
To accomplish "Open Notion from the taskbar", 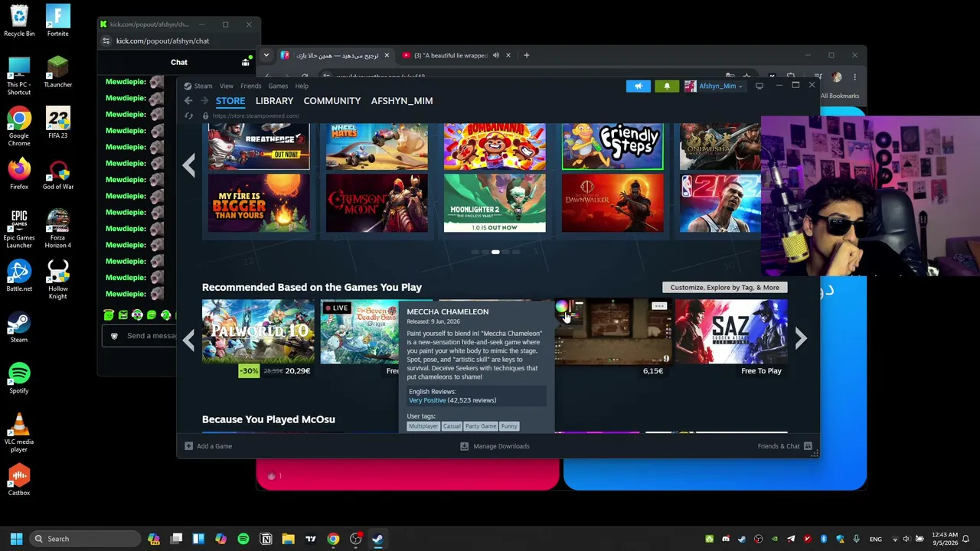I will [x=266, y=539].
